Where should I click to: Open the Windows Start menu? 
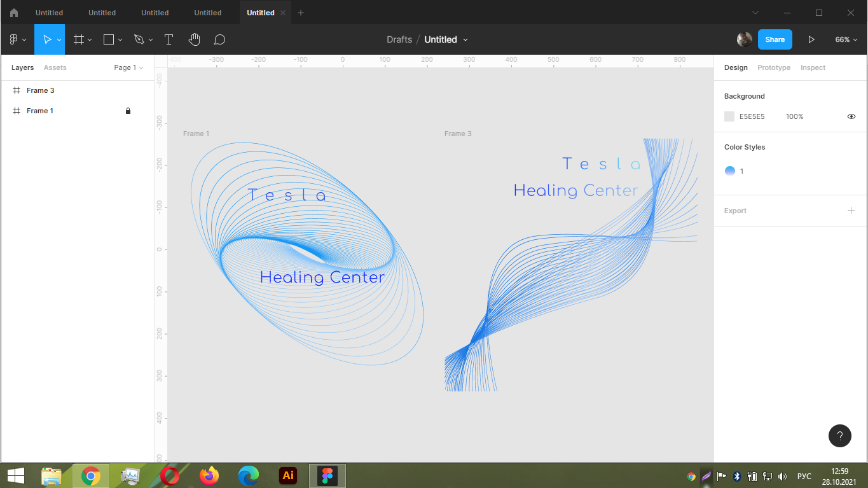(x=15, y=475)
